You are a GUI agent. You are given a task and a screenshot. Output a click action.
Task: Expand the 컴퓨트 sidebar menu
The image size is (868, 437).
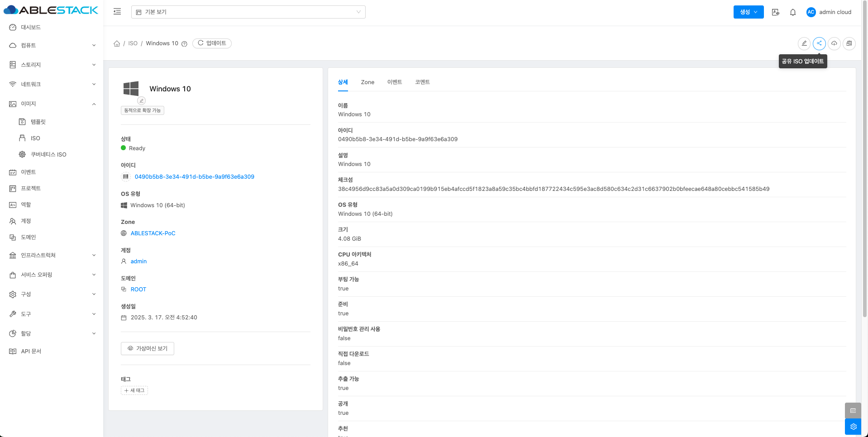[x=52, y=45]
